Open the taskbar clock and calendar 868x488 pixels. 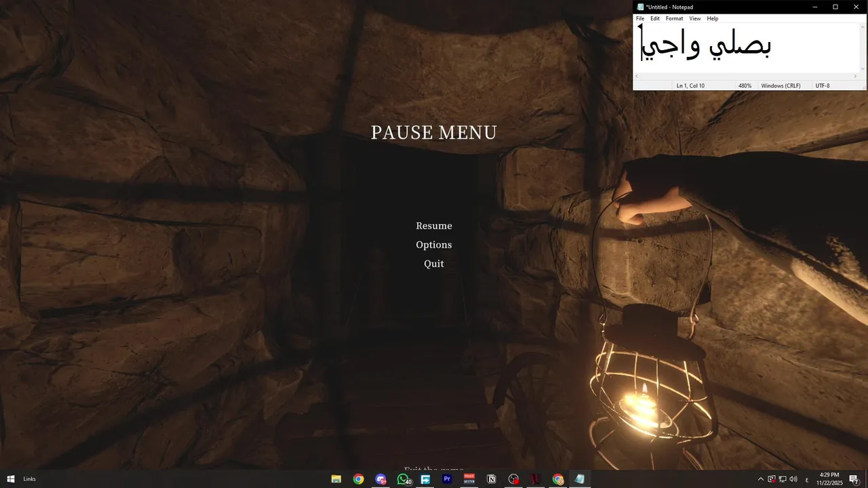(829, 479)
